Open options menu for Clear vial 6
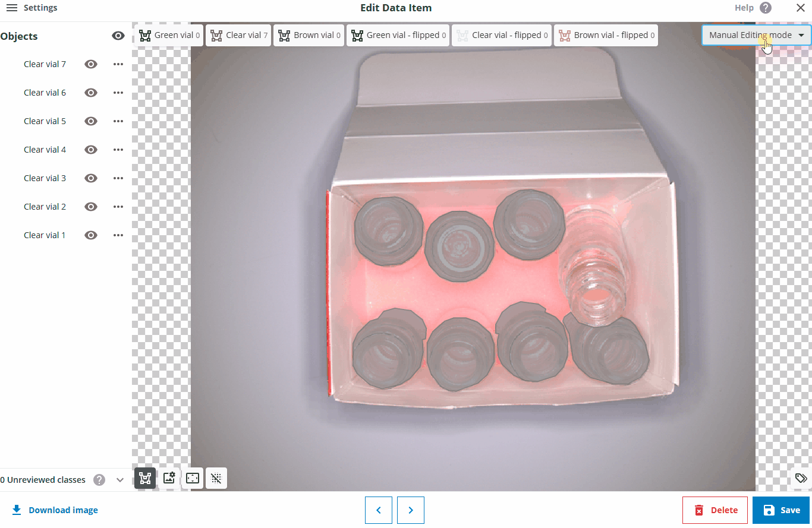 [x=118, y=93]
